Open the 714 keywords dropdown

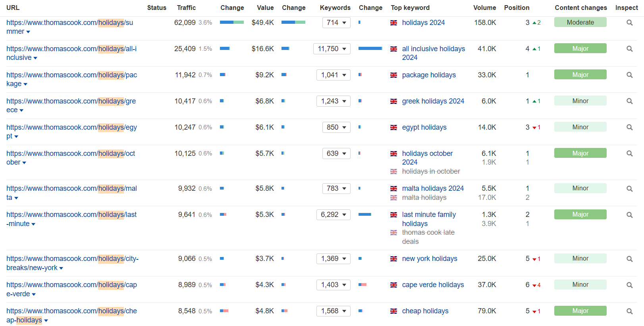coord(336,23)
